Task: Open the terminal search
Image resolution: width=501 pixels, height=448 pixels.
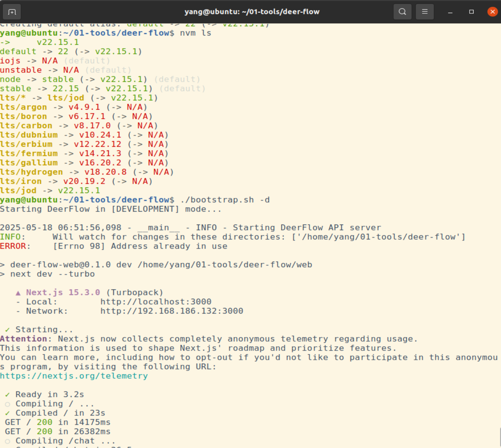Action: click(402, 12)
